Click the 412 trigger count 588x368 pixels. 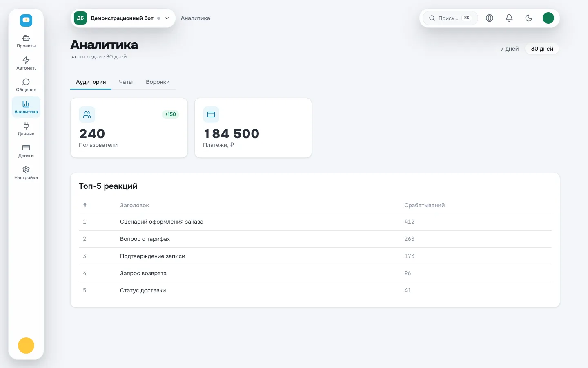tap(409, 222)
